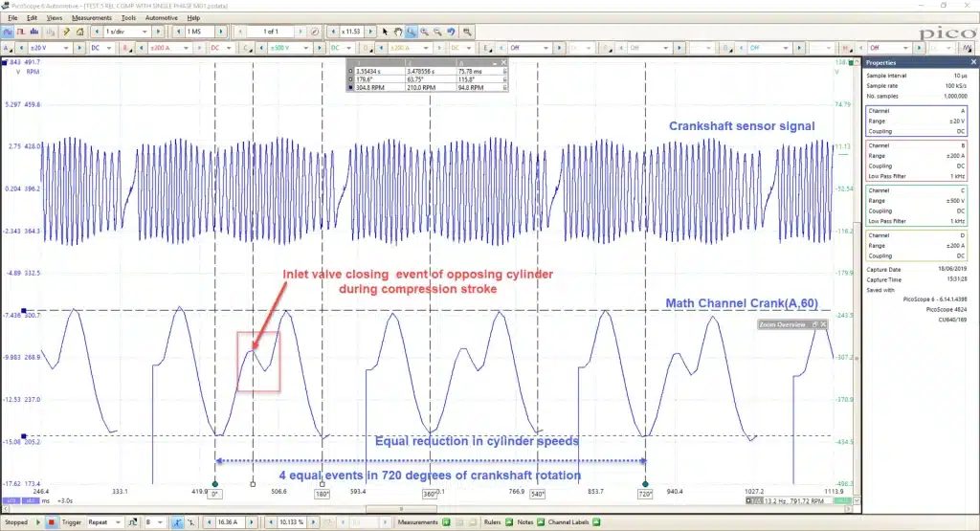The height and width of the screenshot is (531, 980).
Task: Open Channel C options button
Action: pyautogui.click(x=247, y=48)
